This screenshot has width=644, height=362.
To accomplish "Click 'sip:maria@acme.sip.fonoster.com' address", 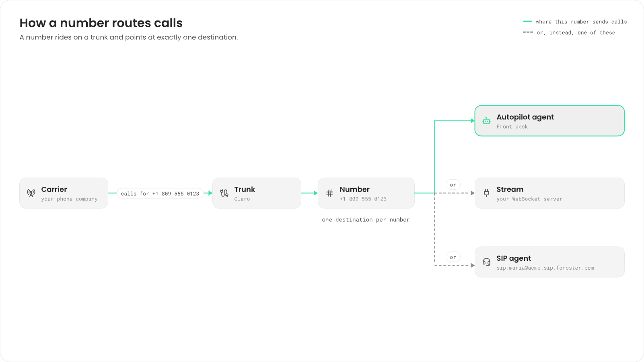I will pos(545,268).
